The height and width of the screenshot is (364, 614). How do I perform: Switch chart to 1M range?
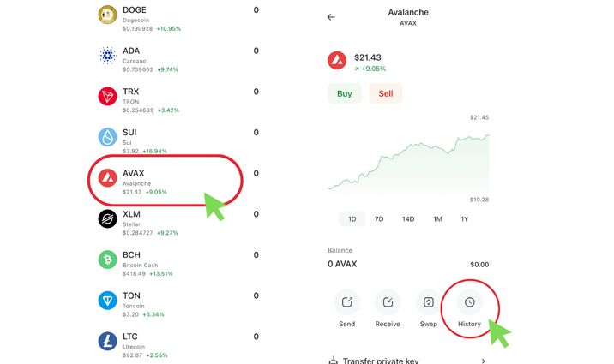pyautogui.click(x=437, y=219)
